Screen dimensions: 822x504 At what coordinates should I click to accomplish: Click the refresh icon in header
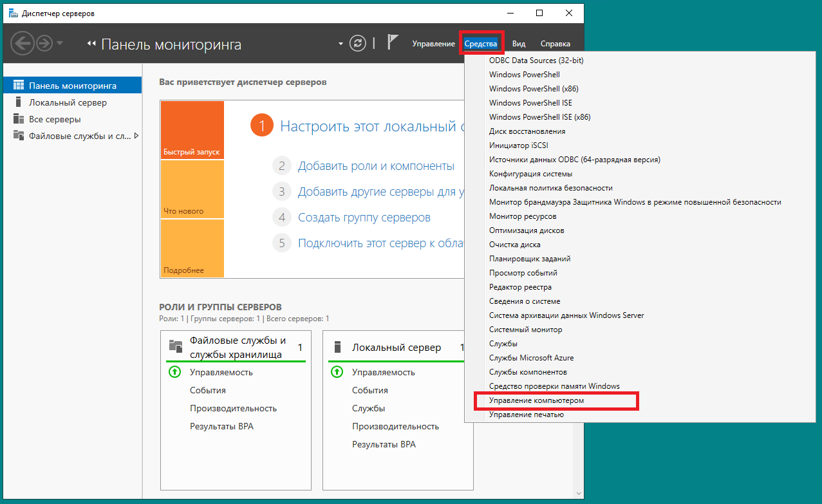click(357, 43)
